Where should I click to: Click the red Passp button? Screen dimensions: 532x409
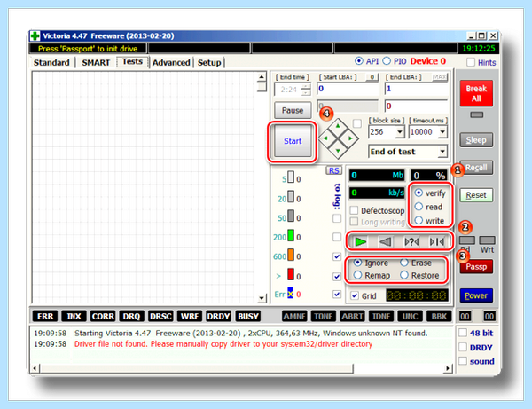tap(476, 267)
